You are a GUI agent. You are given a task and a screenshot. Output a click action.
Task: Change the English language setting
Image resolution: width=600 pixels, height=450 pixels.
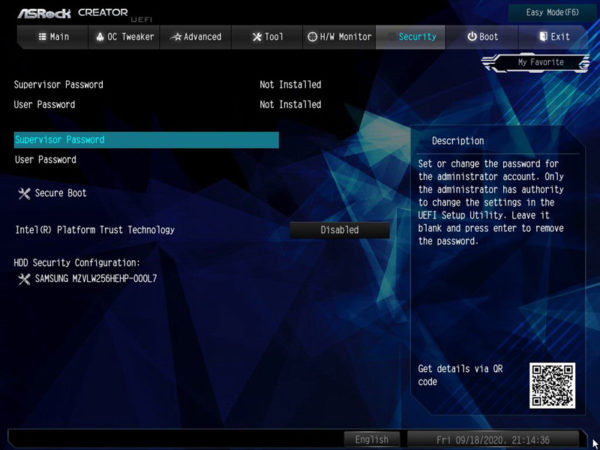pos(372,439)
